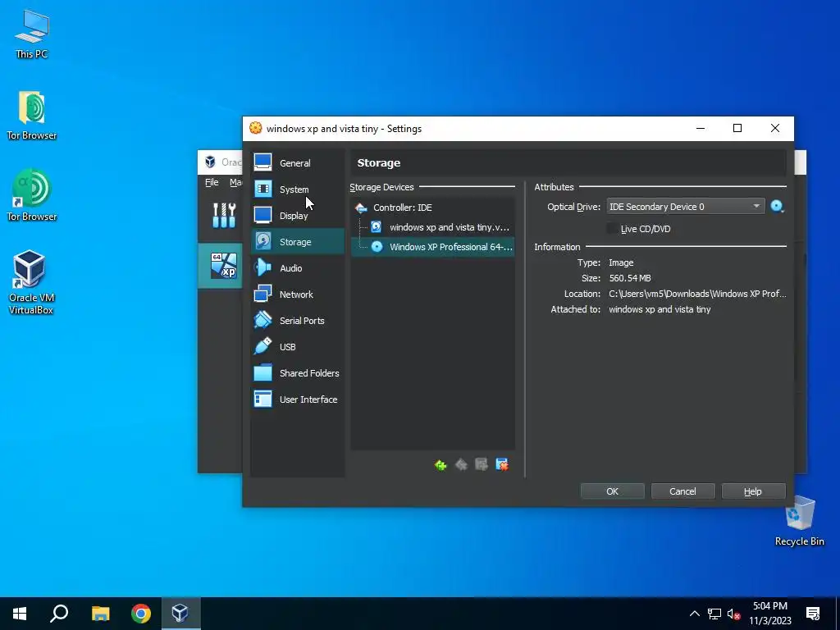
Task: Click the network tray icon
Action: pos(714,614)
